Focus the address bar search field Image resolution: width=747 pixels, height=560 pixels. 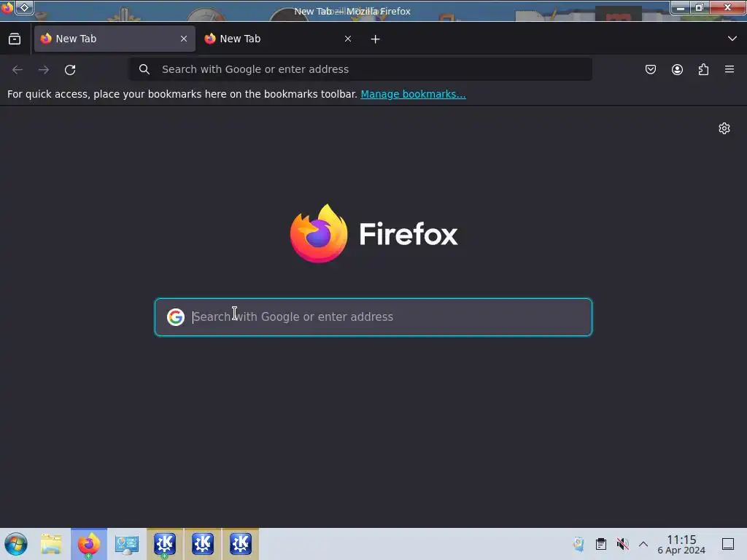(x=361, y=69)
